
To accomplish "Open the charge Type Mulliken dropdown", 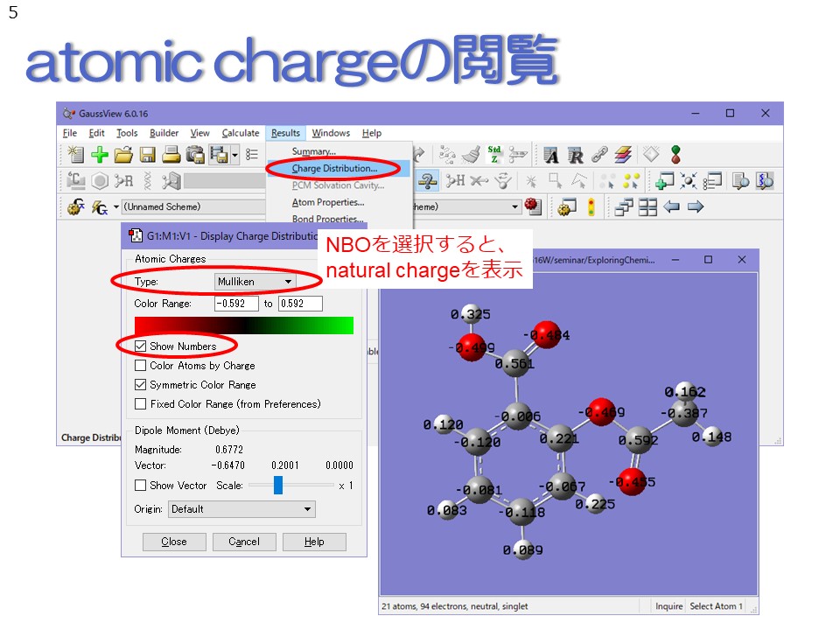I will 255,282.
